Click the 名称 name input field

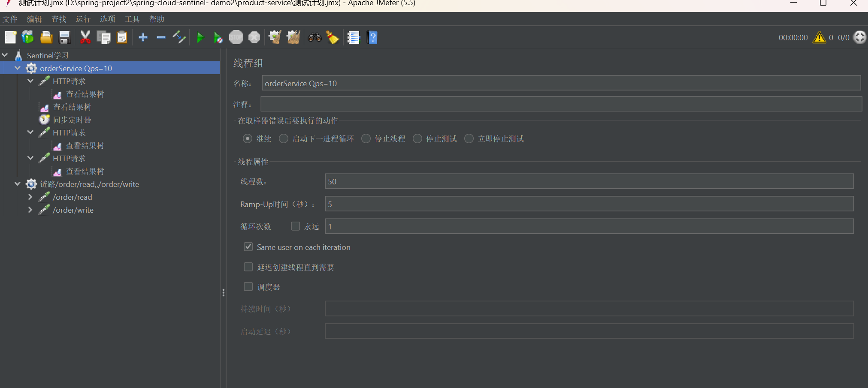click(561, 83)
